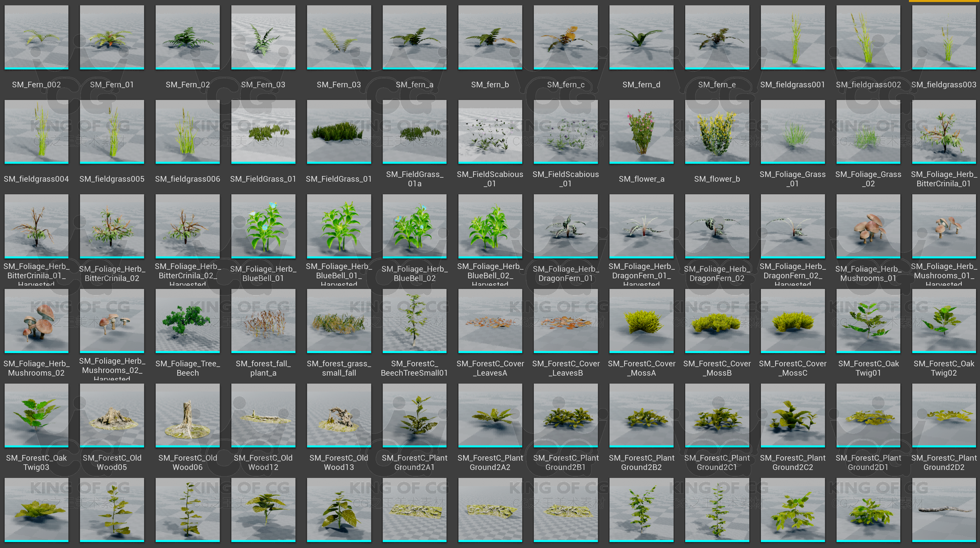The height and width of the screenshot is (548, 980).
Task: Select the SM_forest_fall_plant_a asset
Action: tap(263, 320)
